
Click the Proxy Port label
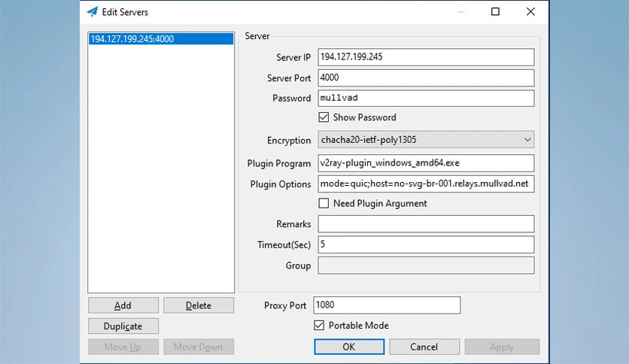point(285,305)
